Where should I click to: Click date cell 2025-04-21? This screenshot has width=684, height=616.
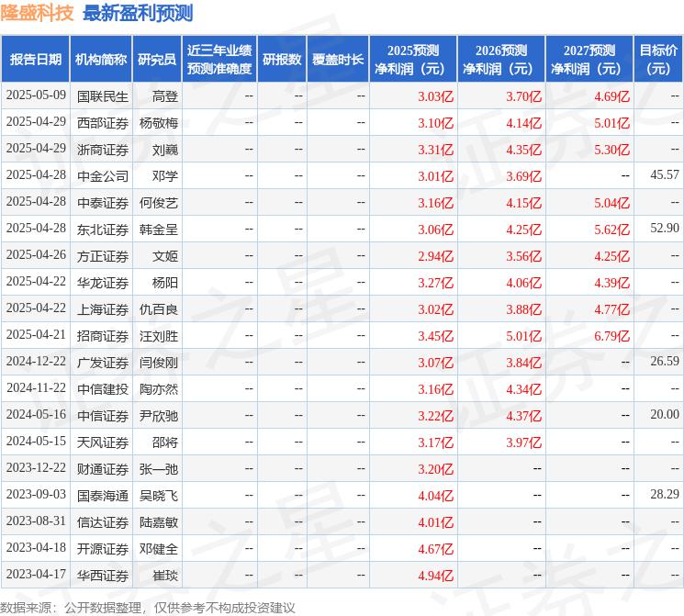[36, 334]
